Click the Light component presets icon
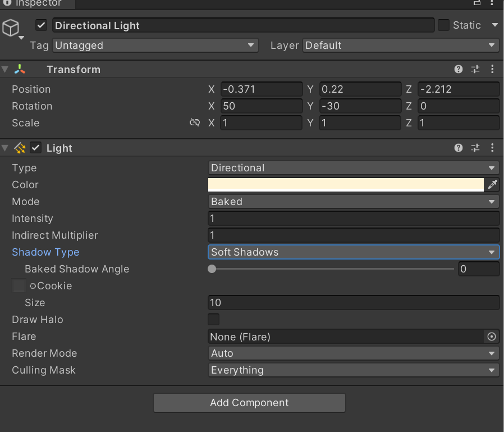The image size is (504, 432). click(475, 148)
